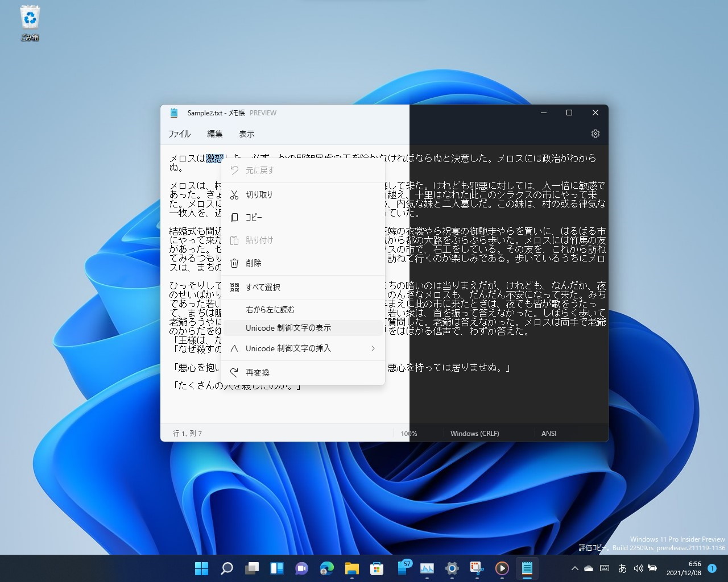
Task: Click the Cut icon in the context menu
Action: point(234,194)
